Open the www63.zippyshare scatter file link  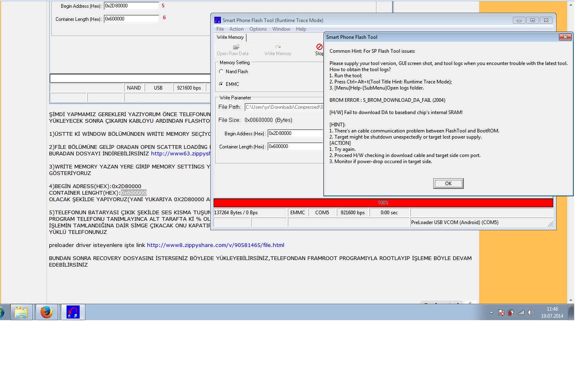tap(181, 154)
